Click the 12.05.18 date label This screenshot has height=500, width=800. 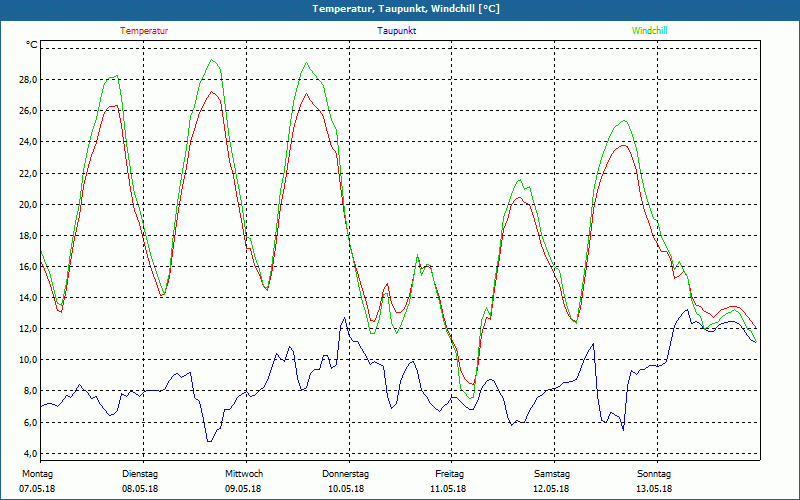point(552,489)
